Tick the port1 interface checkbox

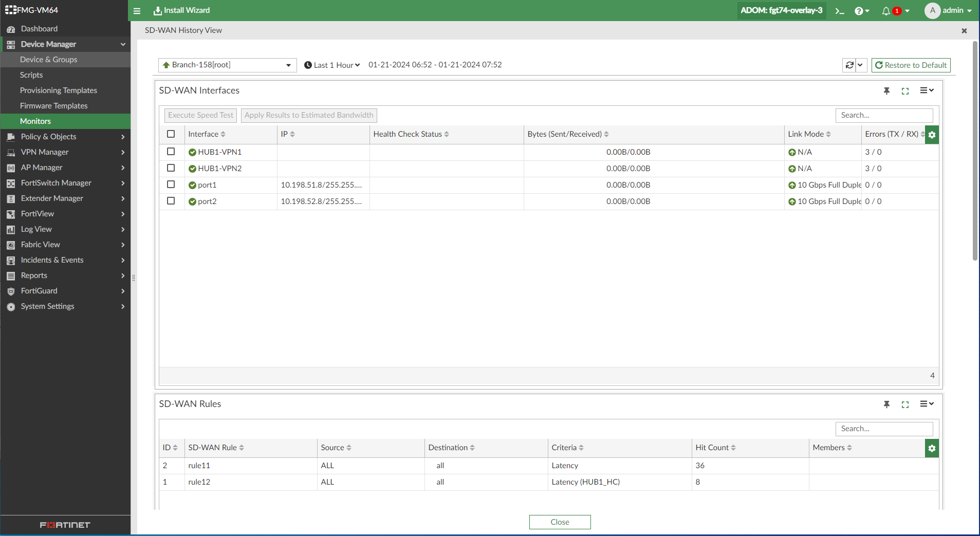tap(171, 184)
